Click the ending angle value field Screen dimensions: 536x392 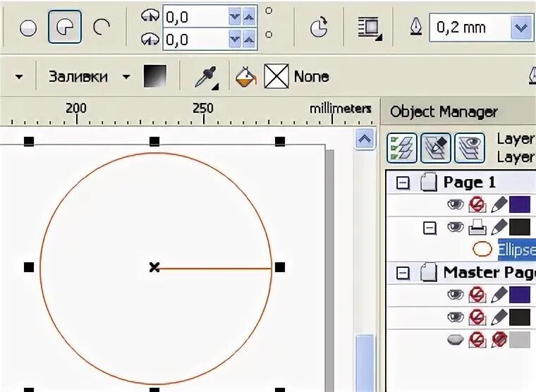195,39
